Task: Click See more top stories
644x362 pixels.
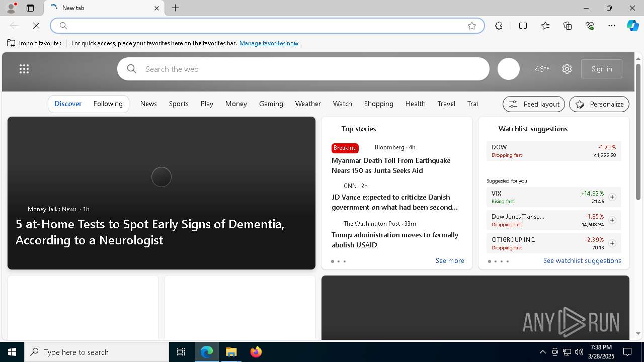Action: point(450,260)
